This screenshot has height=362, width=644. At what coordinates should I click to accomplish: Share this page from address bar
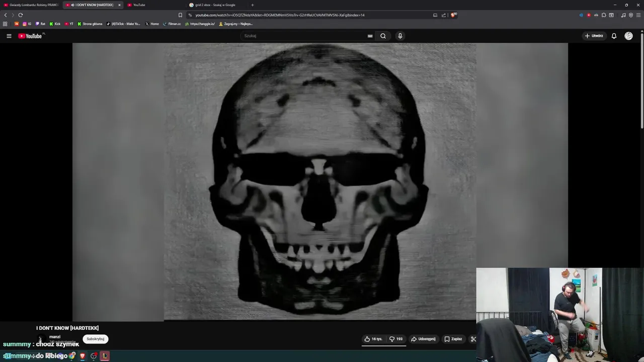444,15
